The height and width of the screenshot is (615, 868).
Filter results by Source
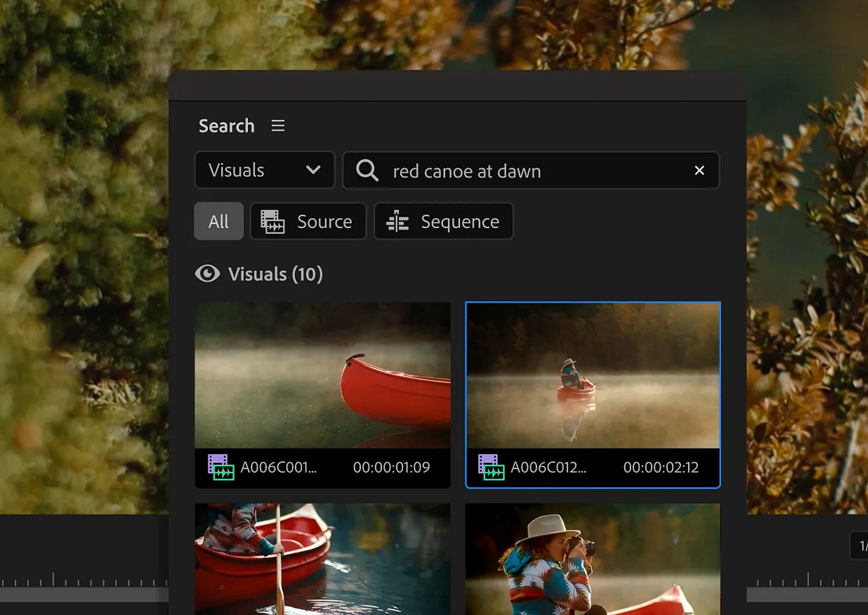click(x=308, y=221)
